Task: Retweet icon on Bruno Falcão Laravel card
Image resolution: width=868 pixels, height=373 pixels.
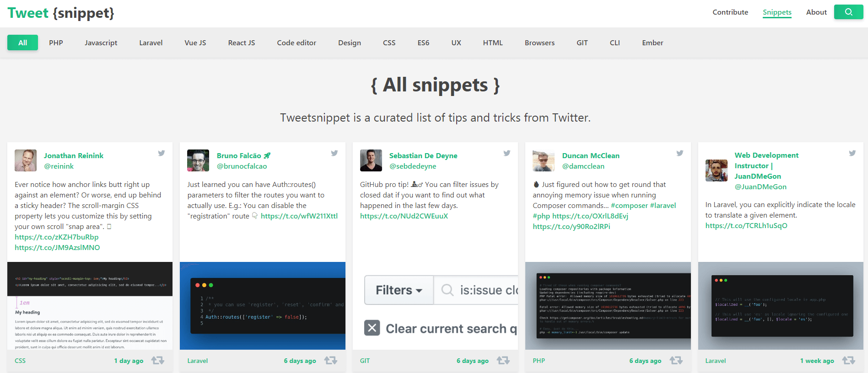Action: pos(331,360)
